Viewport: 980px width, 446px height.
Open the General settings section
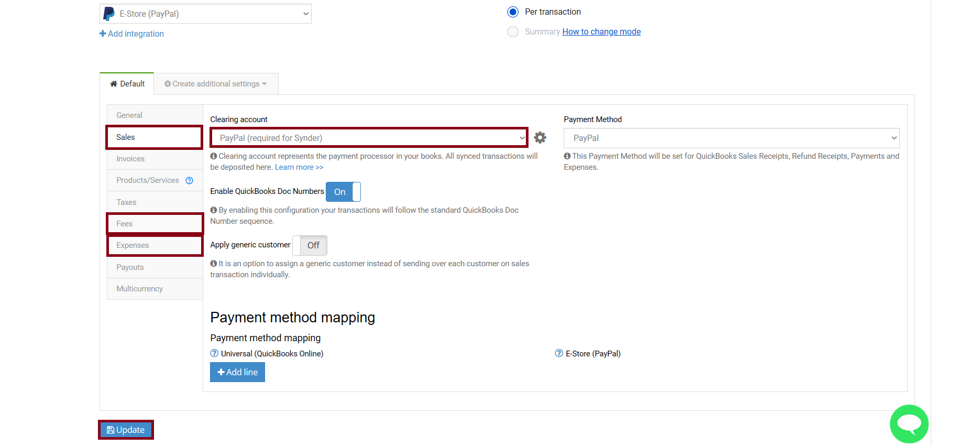[155, 115]
